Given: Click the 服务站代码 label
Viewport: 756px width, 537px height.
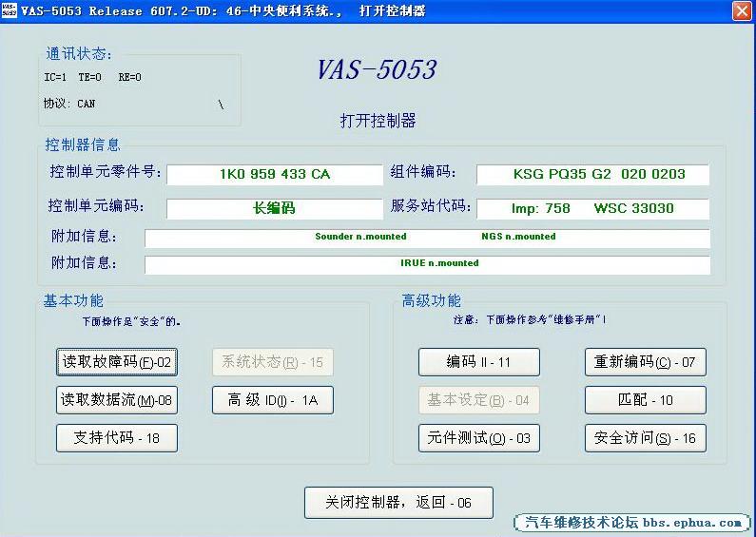Looking at the screenshot, I should (431, 206).
